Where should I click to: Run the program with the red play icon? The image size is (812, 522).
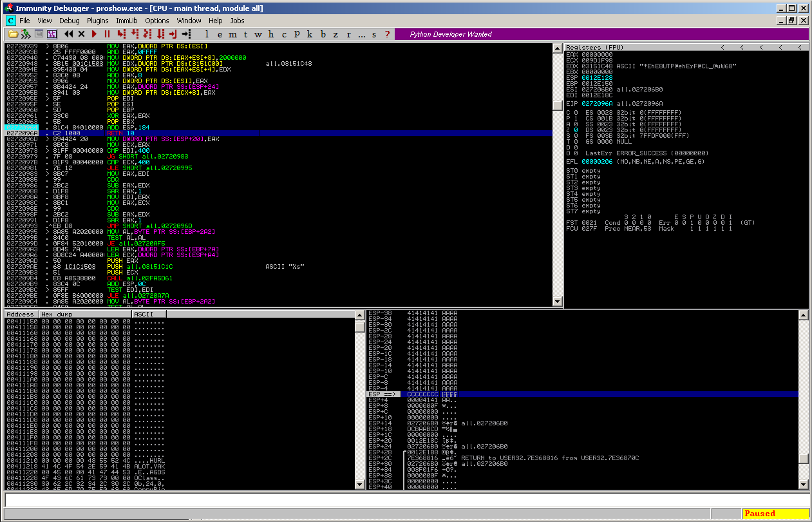point(94,34)
